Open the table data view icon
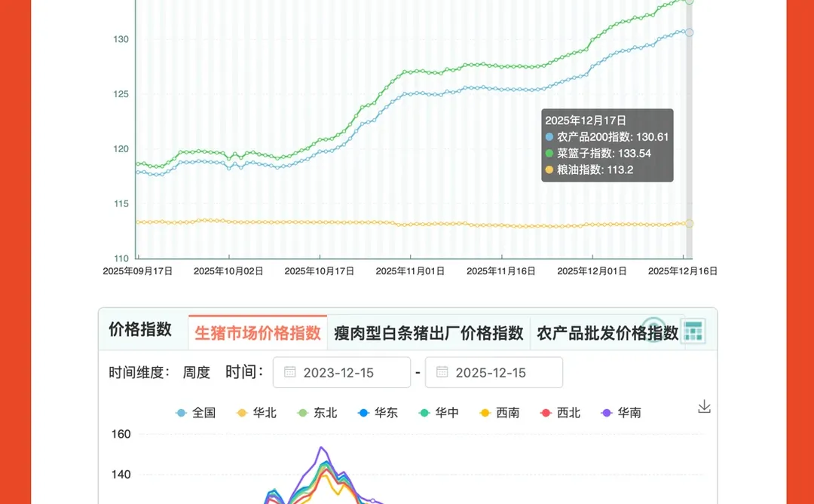This screenshot has height=504, width=814. click(693, 331)
